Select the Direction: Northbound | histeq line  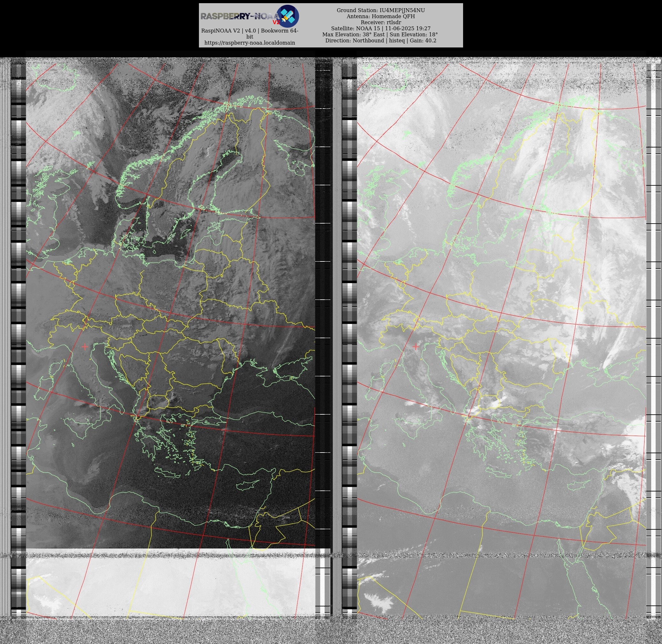[x=381, y=40]
